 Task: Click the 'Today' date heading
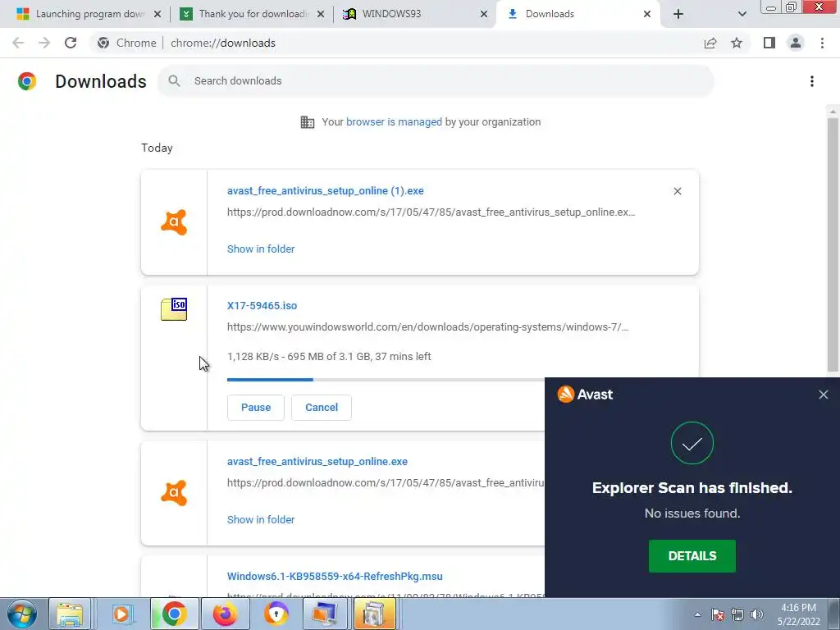157,148
